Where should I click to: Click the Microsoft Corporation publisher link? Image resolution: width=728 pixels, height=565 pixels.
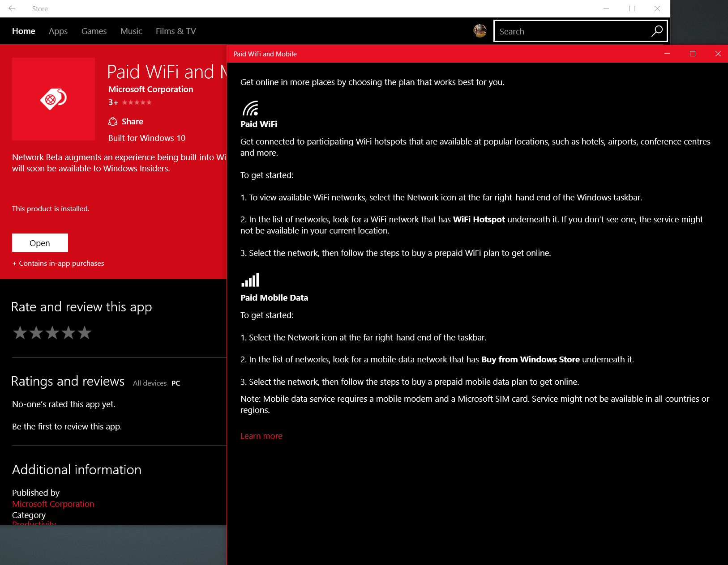click(x=53, y=504)
